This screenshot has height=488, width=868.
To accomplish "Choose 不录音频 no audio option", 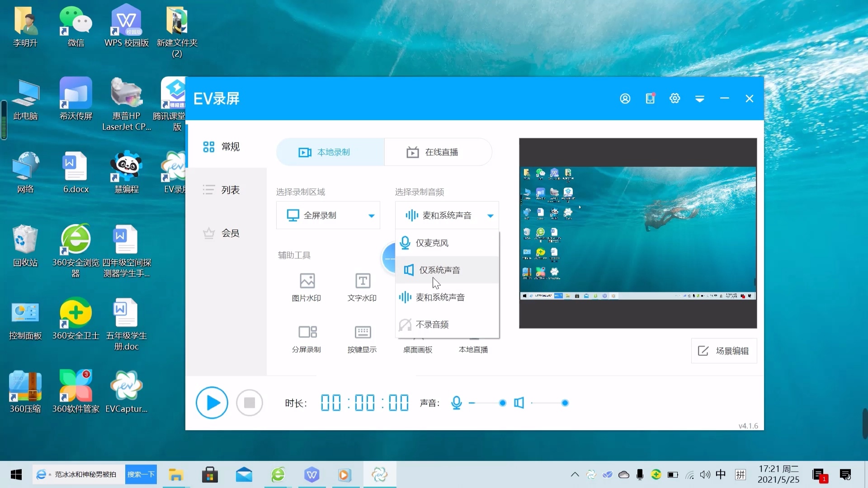I will pyautogui.click(x=447, y=324).
